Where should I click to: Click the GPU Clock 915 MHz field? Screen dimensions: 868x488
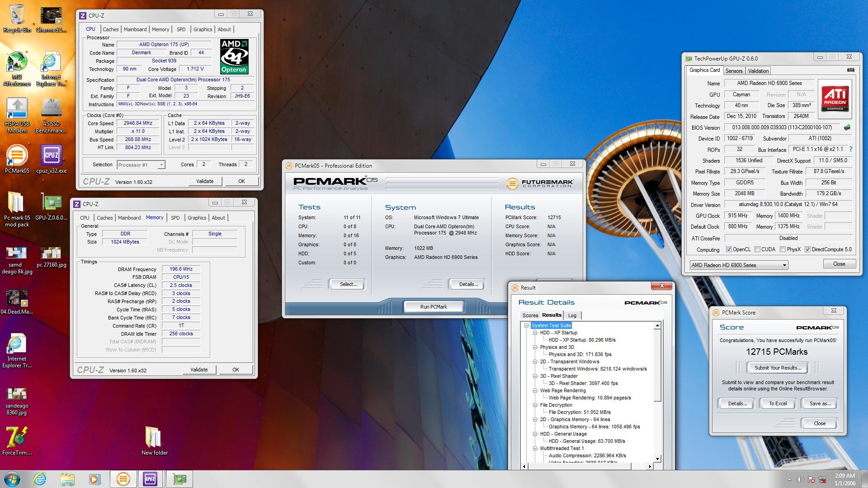coord(737,216)
